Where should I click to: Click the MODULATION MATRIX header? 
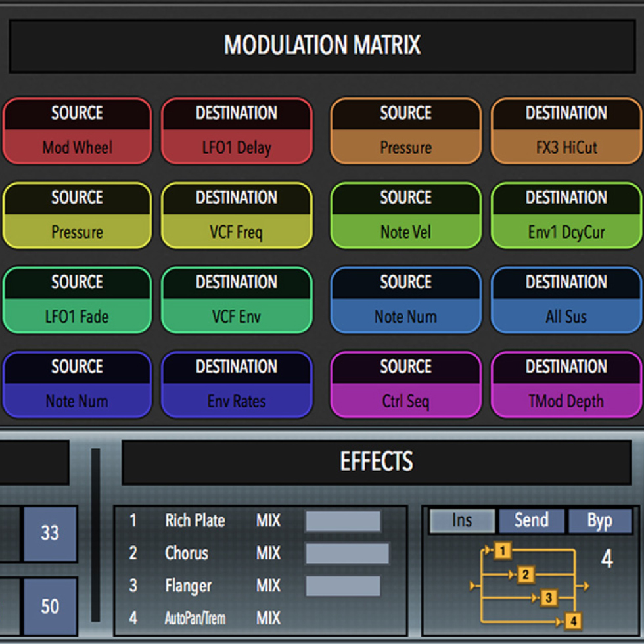pos(323,45)
